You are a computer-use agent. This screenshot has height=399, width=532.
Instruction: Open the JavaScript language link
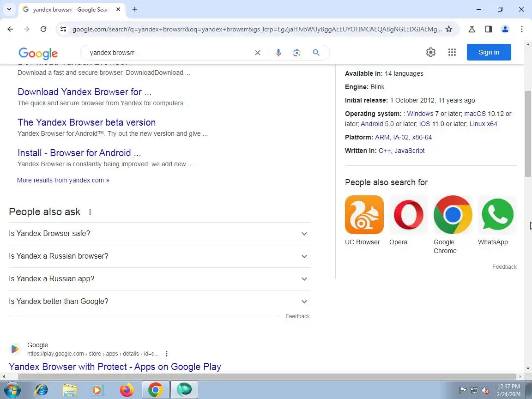pyautogui.click(x=409, y=151)
